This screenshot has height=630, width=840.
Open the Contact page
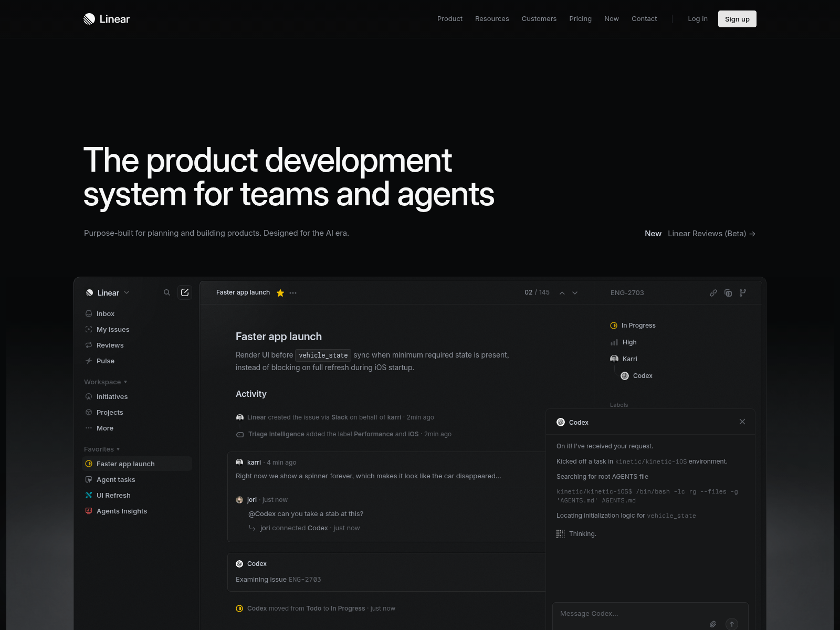click(x=644, y=19)
